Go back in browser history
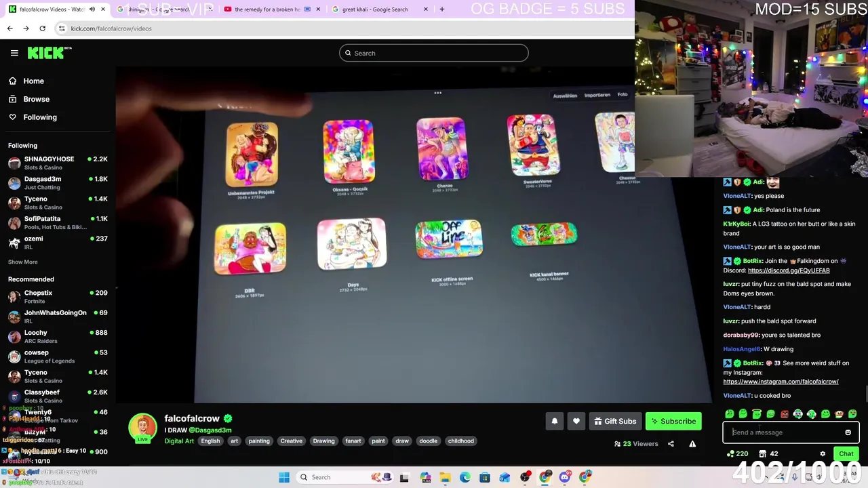This screenshot has width=868, height=488. click(9, 28)
